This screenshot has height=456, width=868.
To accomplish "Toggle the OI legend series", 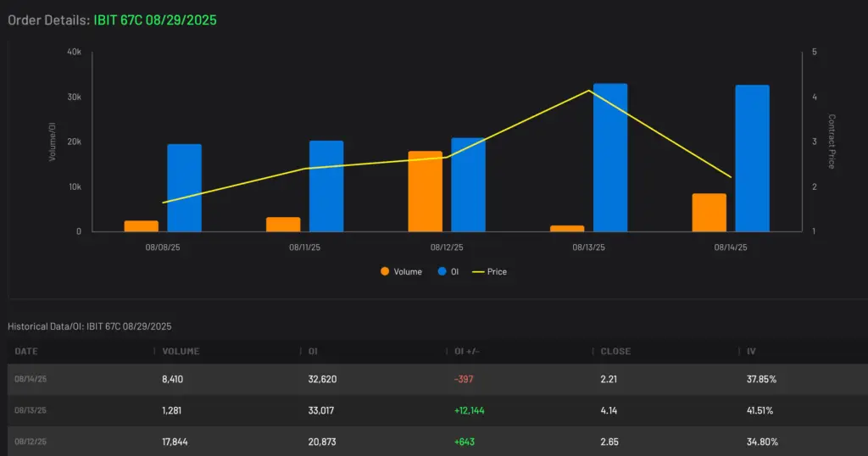I will 448,272.
